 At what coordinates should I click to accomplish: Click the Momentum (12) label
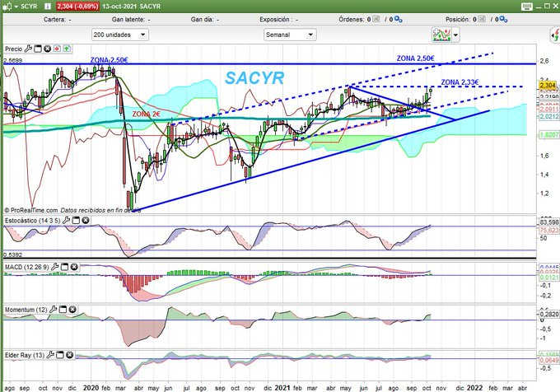point(26,310)
